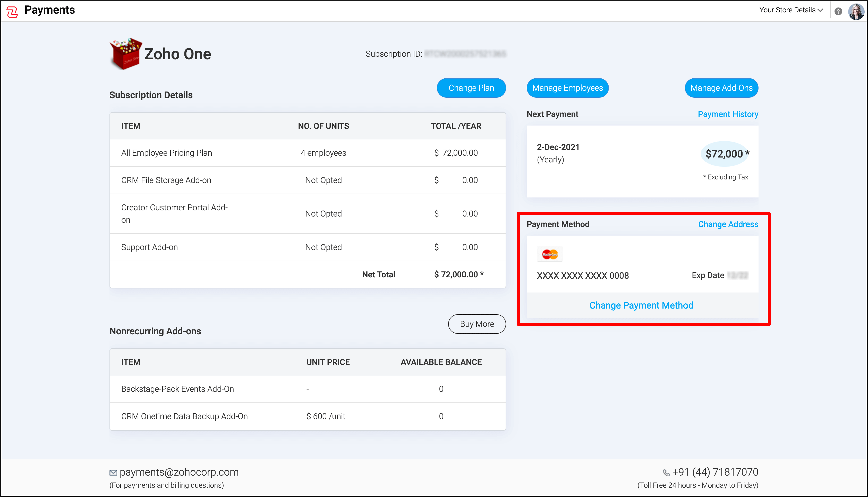The image size is (868, 497).
Task: Open the help question mark icon
Action: pos(838,11)
